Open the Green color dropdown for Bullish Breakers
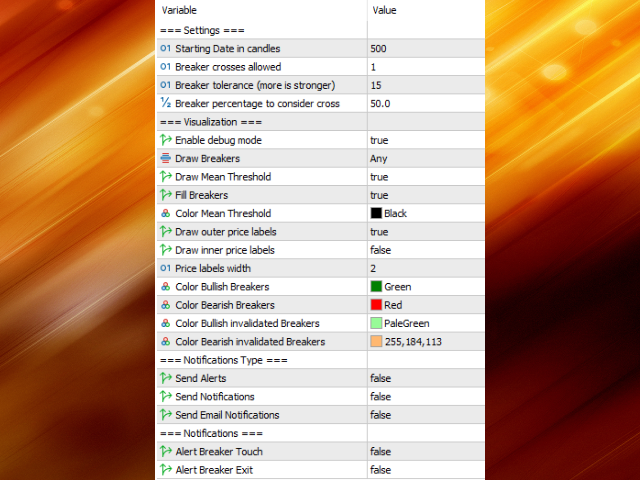This screenshot has width=640, height=480. (426, 287)
